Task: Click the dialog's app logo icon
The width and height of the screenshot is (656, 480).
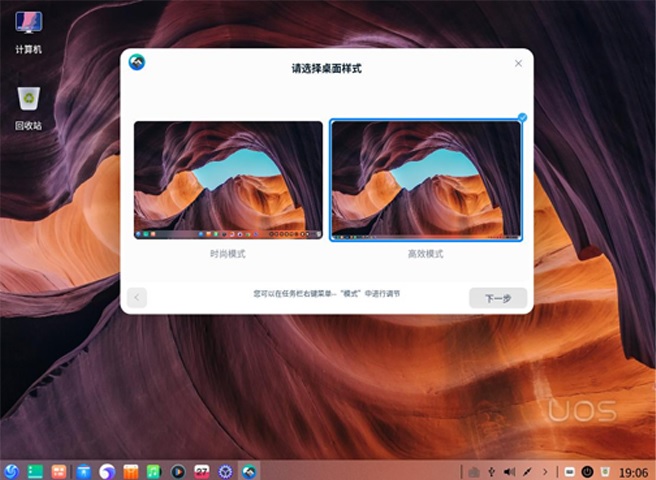Action: pyautogui.click(x=137, y=62)
